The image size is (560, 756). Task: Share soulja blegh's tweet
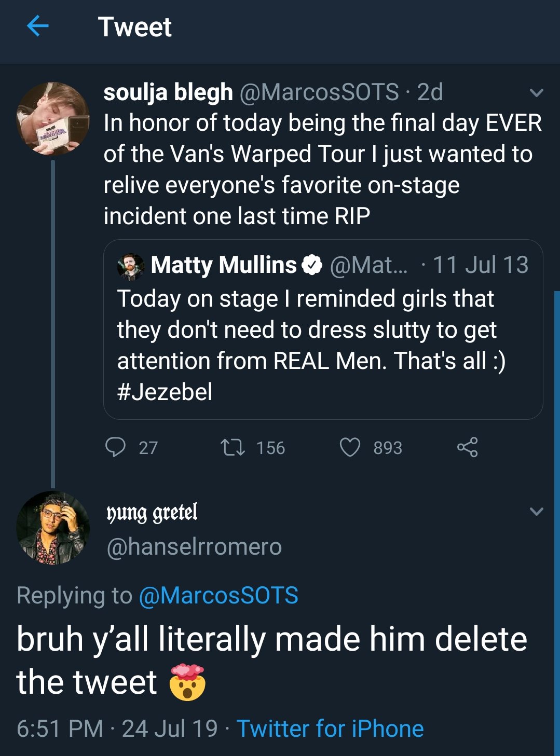pyautogui.click(x=467, y=447)
